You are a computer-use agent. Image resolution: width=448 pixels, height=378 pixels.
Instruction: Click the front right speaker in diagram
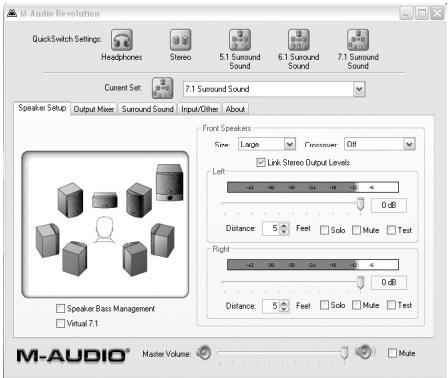point(139,200)
